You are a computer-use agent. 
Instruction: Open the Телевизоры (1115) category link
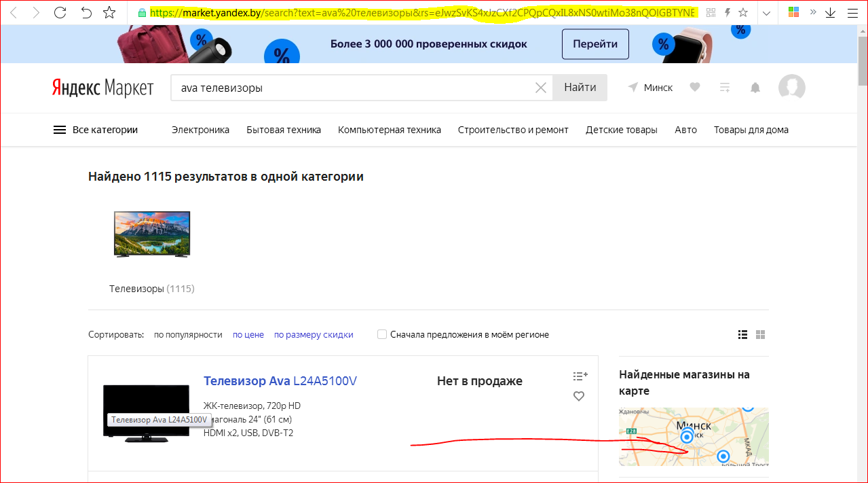coord(152,289)
